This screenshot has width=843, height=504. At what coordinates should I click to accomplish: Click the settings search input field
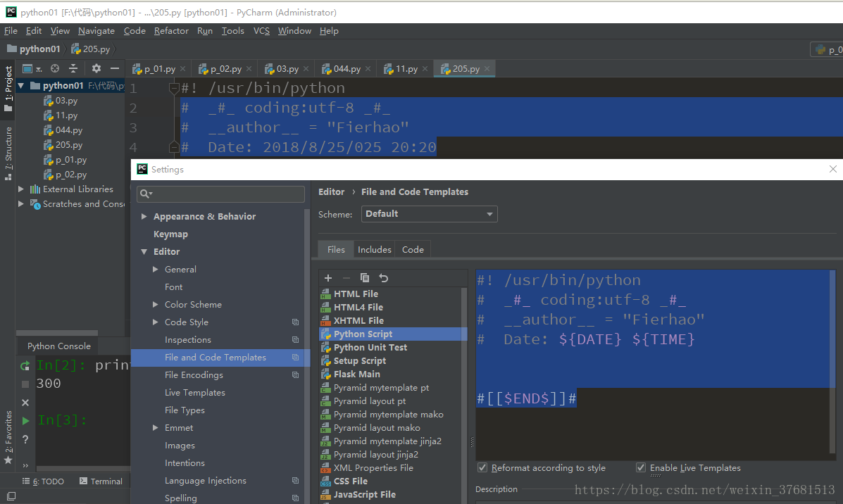point(220,194)
